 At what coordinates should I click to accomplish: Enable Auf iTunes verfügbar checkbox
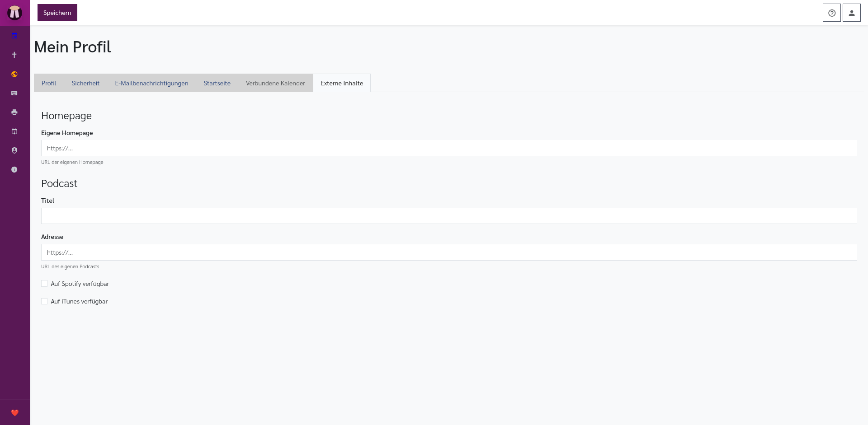coord(44,301)
